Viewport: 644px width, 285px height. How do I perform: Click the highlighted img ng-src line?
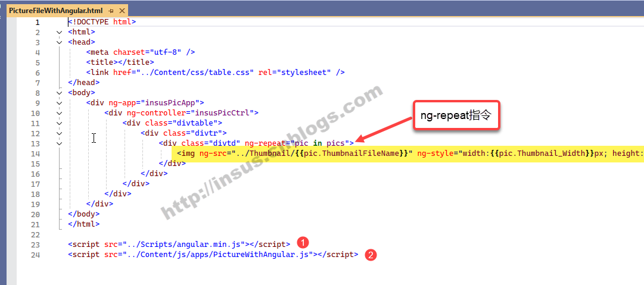pyautogui.click(x=407, y=154)
